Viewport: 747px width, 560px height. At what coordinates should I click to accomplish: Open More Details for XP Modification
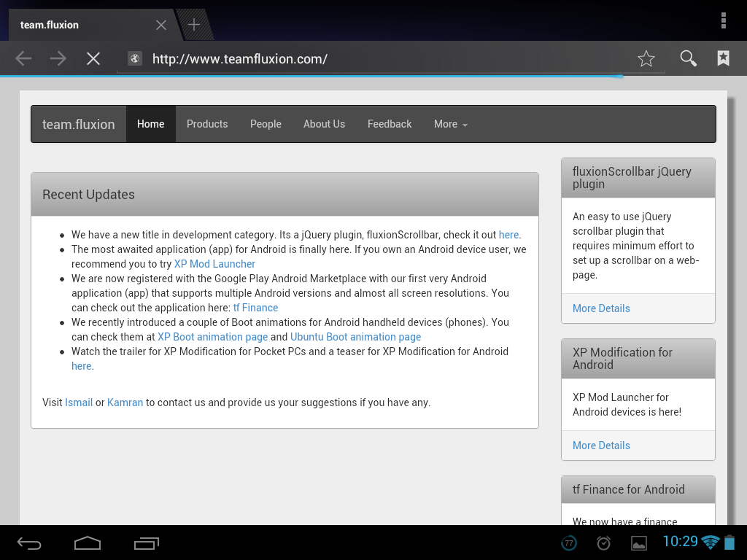click(601, 446)
